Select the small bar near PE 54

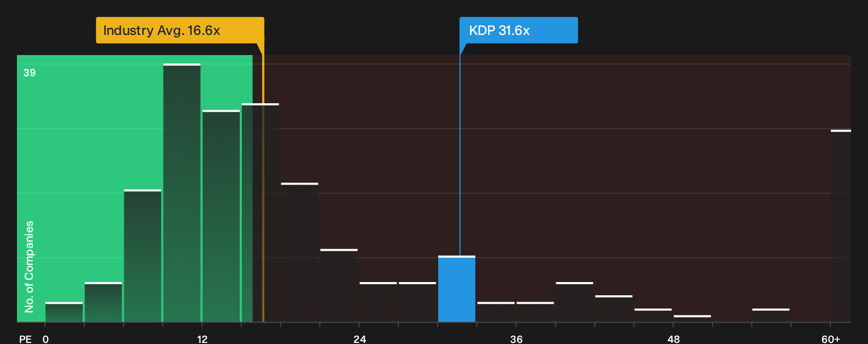click(771, 315)
